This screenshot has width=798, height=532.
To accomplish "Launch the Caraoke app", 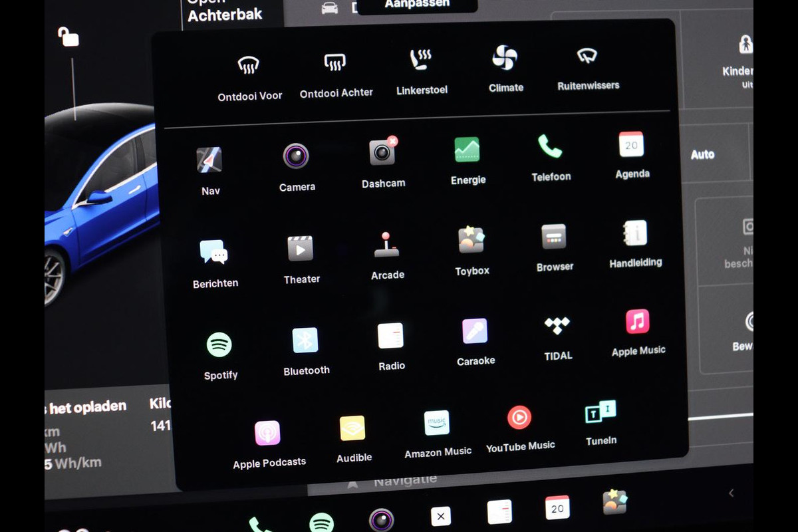I will point(475,331).
